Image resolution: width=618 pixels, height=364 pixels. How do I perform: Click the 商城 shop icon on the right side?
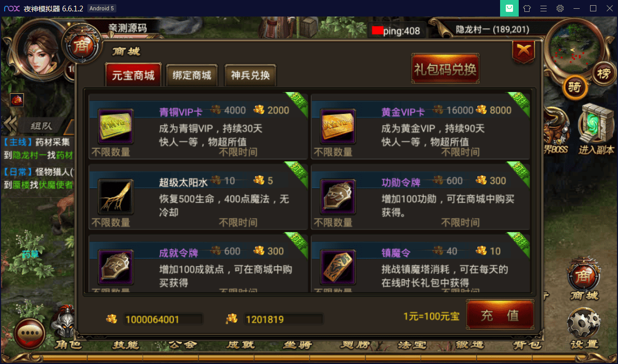[584, 279]
